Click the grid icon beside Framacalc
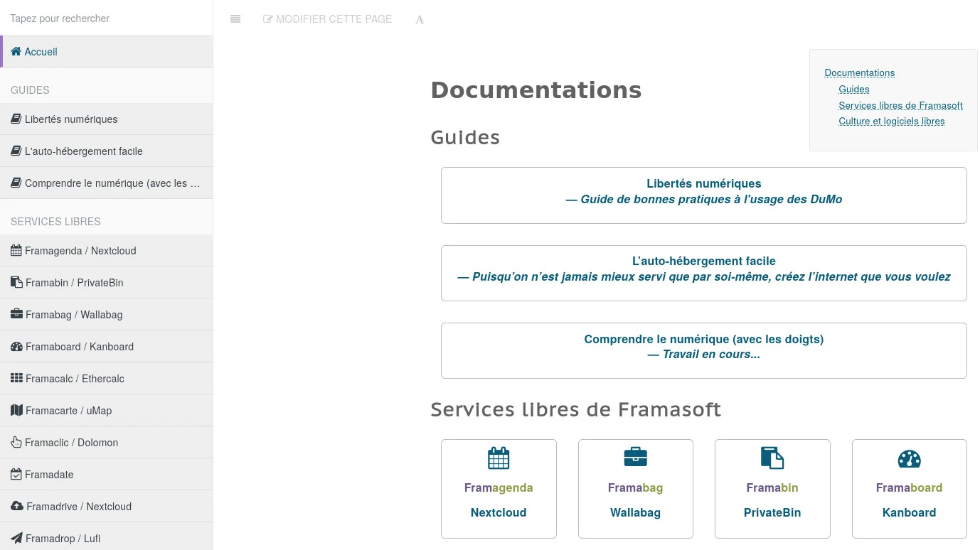This screenshot has height=550, width=980. [16, 379]
